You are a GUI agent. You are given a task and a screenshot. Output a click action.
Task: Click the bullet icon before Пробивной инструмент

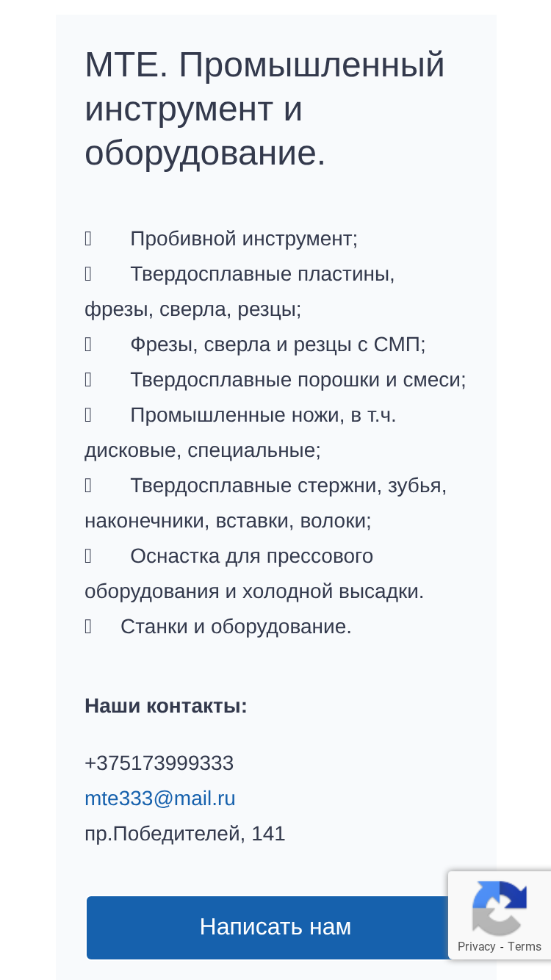pyautogui.click(x=88, y=239)
